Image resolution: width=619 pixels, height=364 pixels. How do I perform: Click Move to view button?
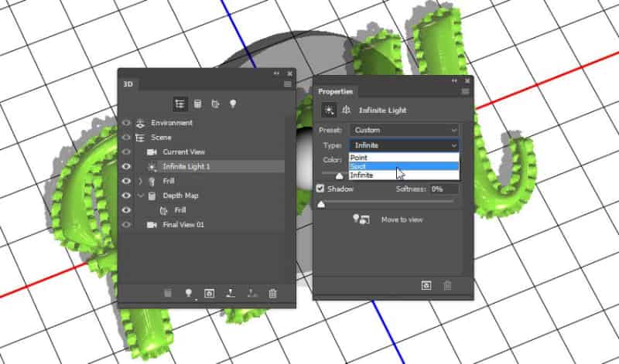pyautogui.click(x=402, y=219)
